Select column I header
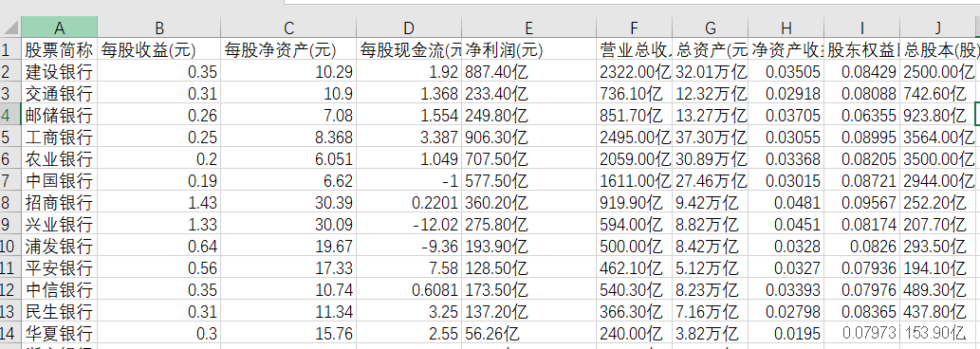 click(x=861, y=28)
